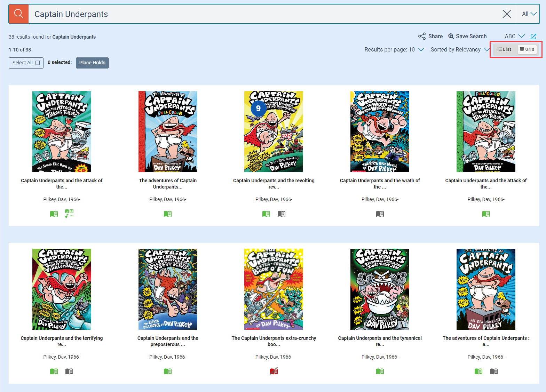Click the '0 selected:' label

tap(60, 63)
